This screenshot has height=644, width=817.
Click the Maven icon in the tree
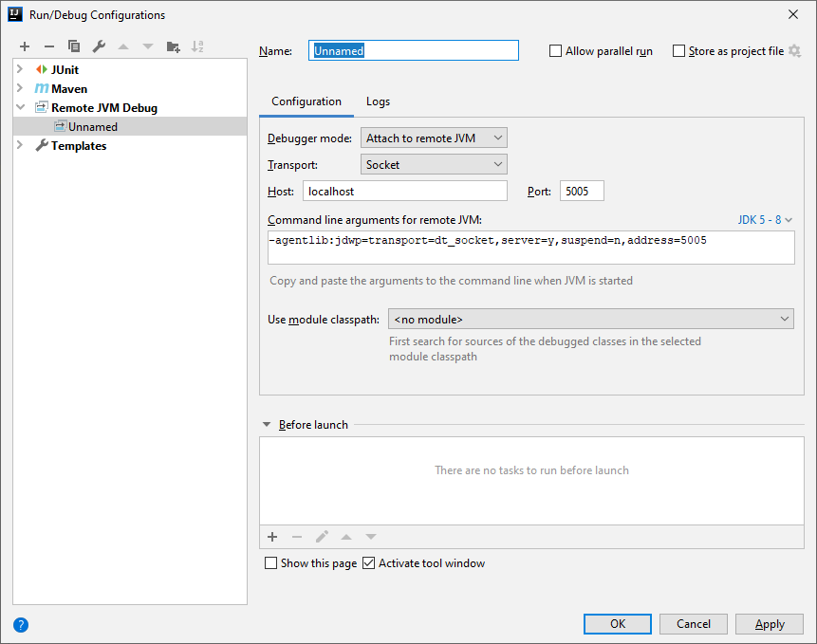42,88
